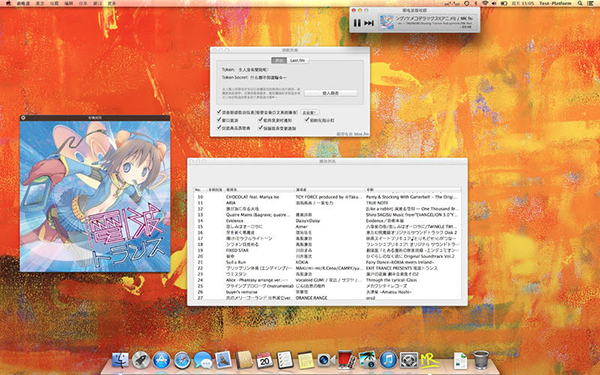Select row 10 CHOCOLAT feat. Mariya Ise

(x=327, y=197)
